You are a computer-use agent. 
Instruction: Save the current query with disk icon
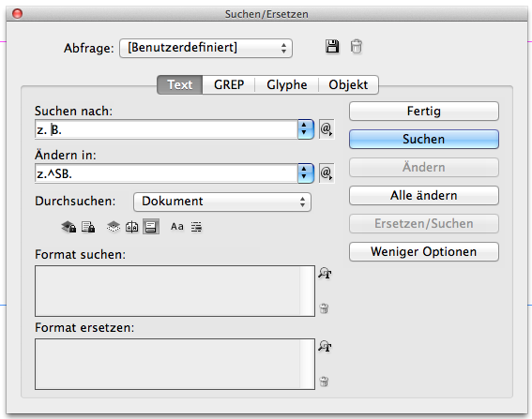332,47
